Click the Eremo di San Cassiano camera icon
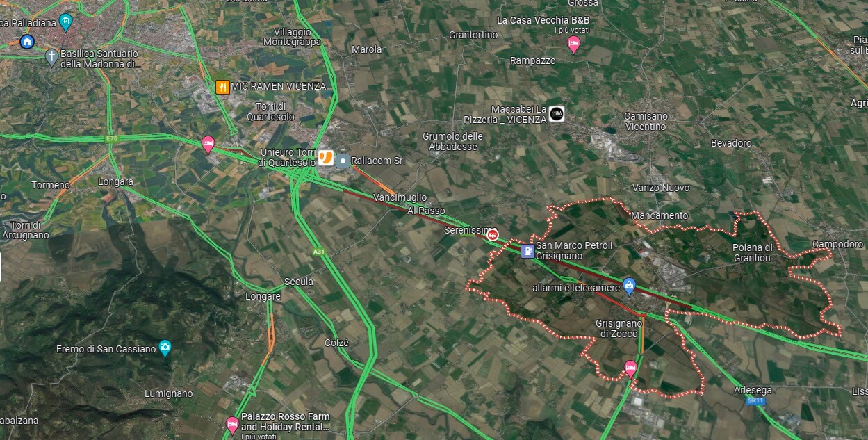 [165, 348]
